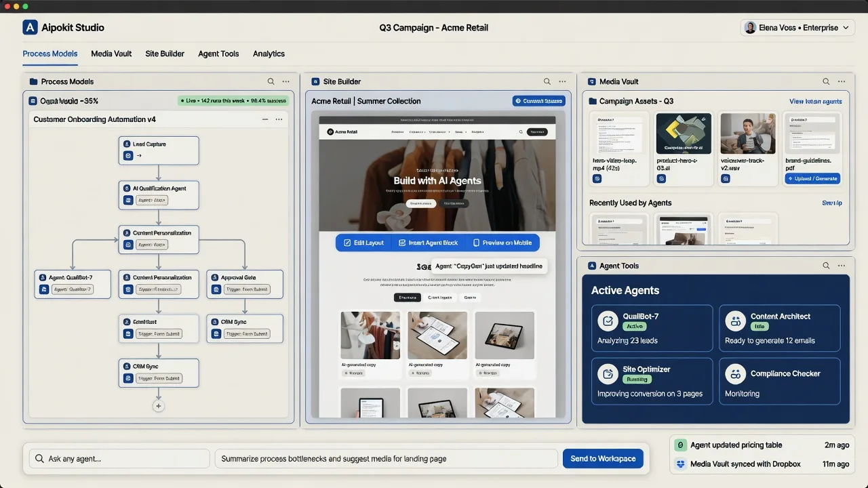
Task: Click the Compliance Checker agent icon
Action: point(735,373)
